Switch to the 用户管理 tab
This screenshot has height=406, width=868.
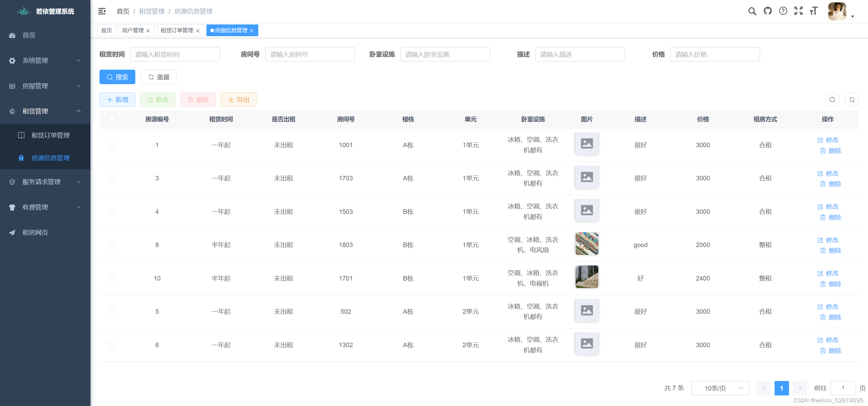pos(133,30)
